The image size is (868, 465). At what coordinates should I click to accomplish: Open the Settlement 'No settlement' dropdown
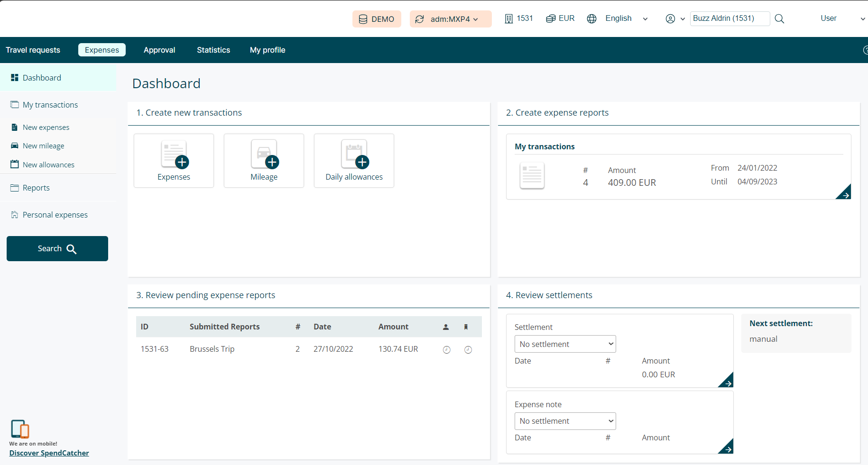pos(565,344)
